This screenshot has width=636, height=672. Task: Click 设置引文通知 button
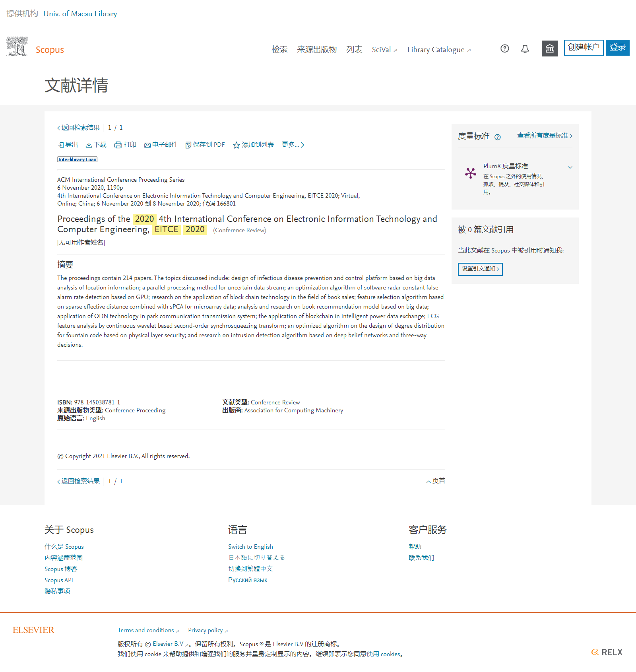coord(480,269)
